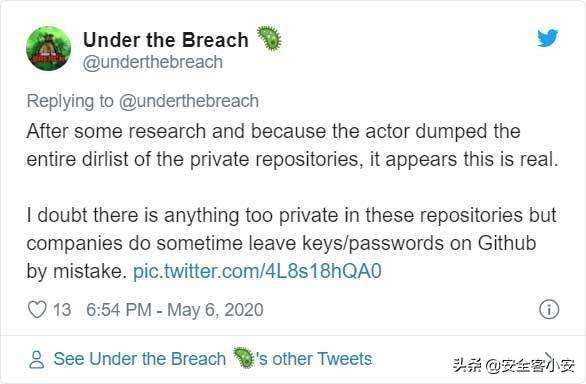Open the tweet info circle icon

pos(549,310)
